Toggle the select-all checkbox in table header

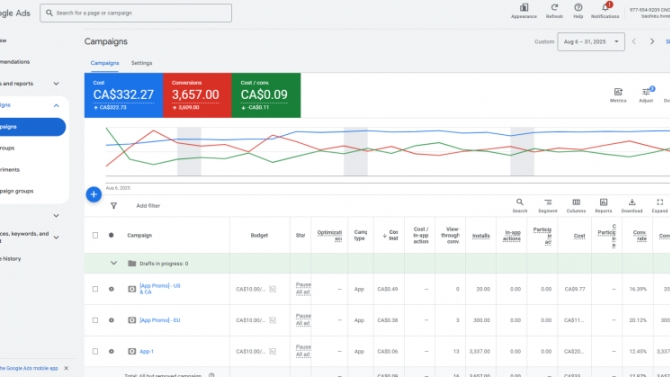coord(95,235)
